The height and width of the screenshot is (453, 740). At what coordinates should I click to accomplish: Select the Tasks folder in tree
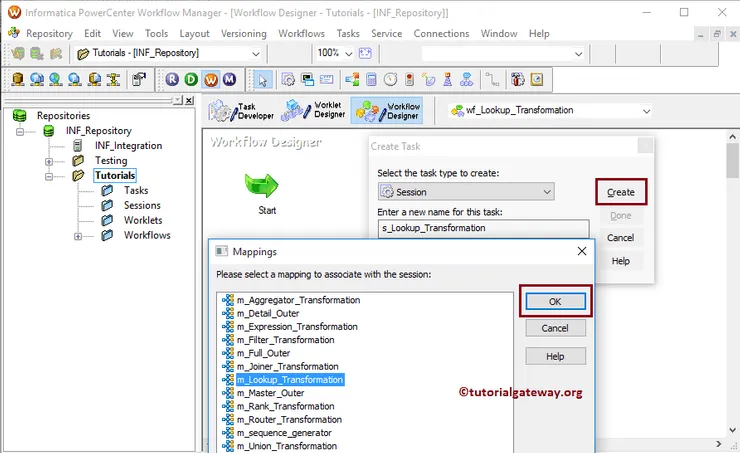click(x=136, y=191)
